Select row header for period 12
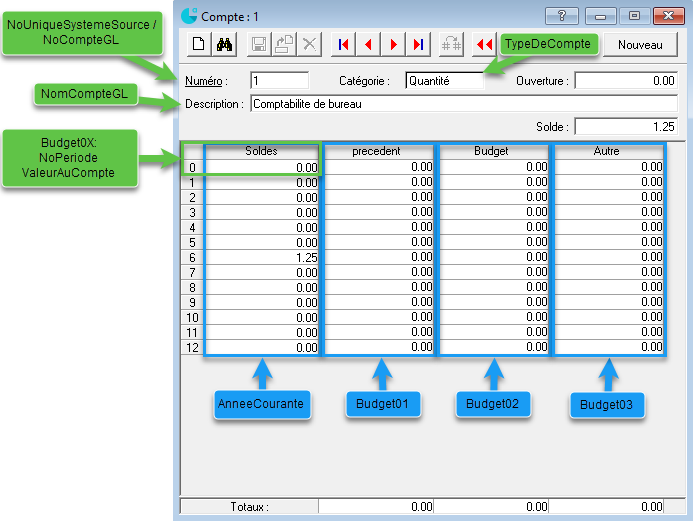693x521 pixels. click(193, 347)
